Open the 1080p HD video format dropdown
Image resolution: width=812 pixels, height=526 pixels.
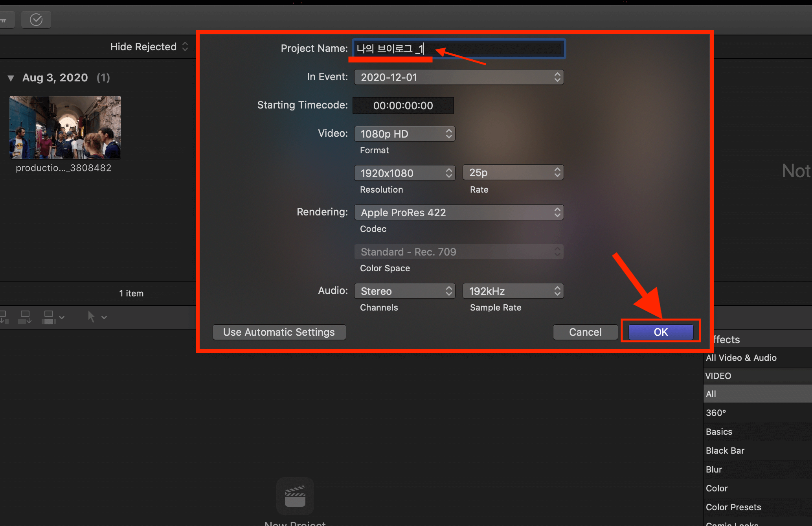[404, 134]
